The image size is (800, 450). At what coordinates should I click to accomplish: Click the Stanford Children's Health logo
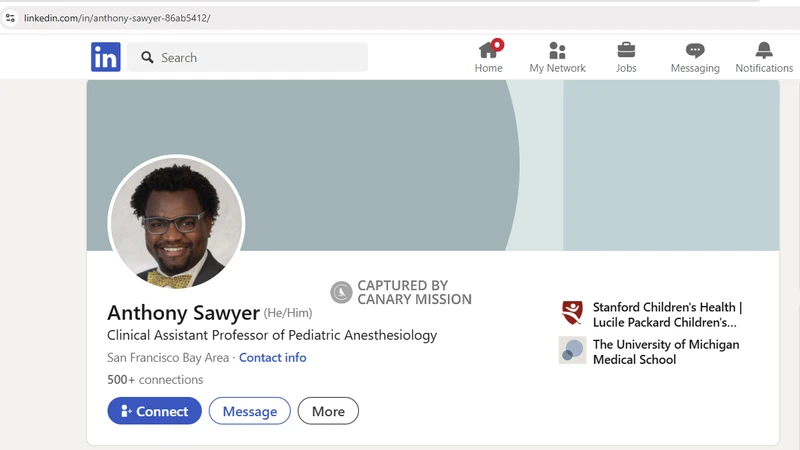tap(572, 313)
